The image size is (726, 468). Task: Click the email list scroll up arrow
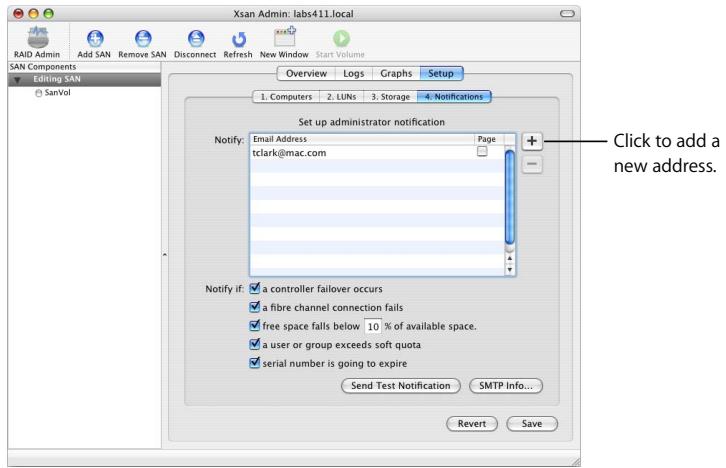click(510, 258)
